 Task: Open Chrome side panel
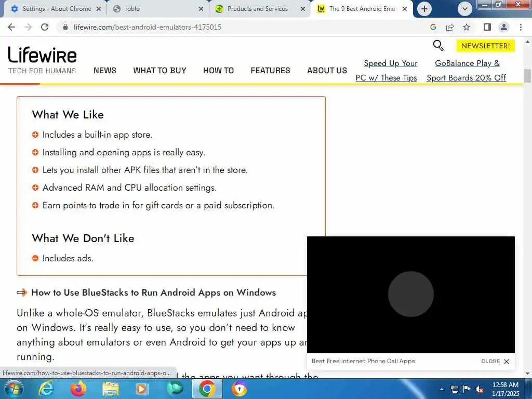click(487, 27)
